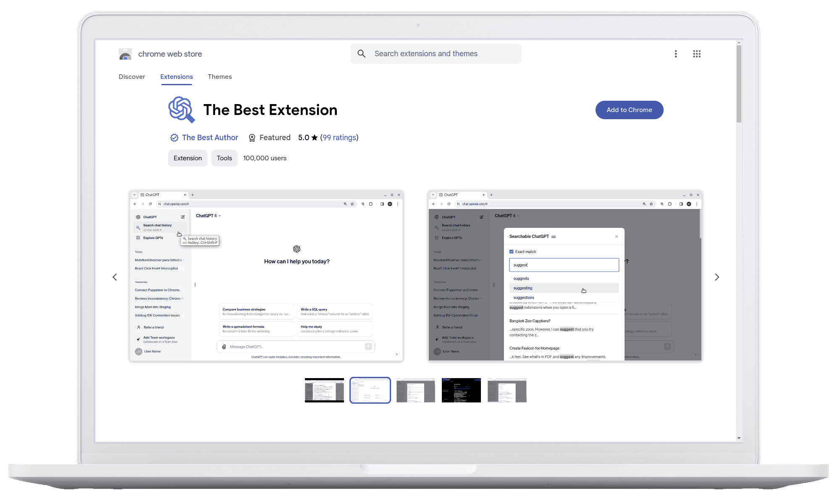Select the first screenshot thumbnail
The image size is (840, 504).
(x=324, y=390)
